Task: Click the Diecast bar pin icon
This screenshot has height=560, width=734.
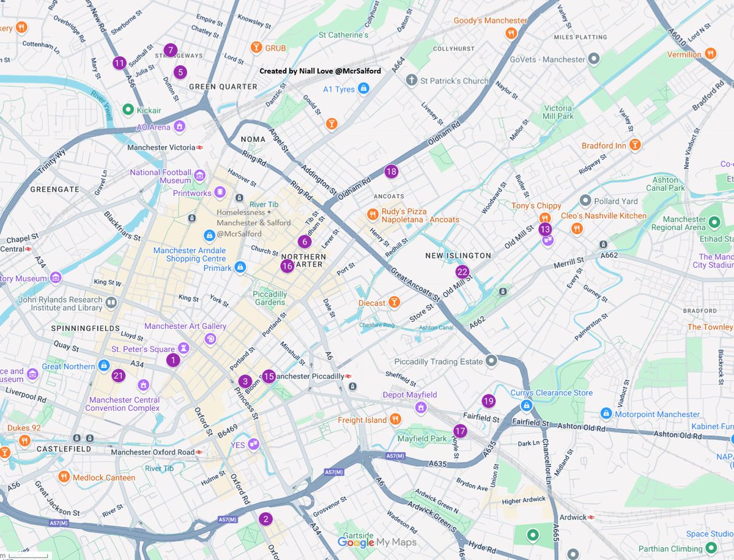Action: coord(395,303)
